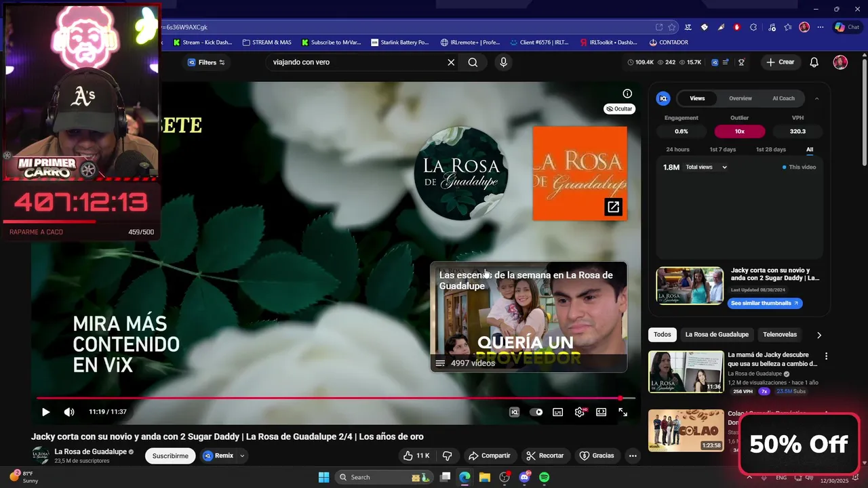Open La mamá de Jacky video thumbnail
This screenshot has width=868, height=488.
click(x=686, y=371)
